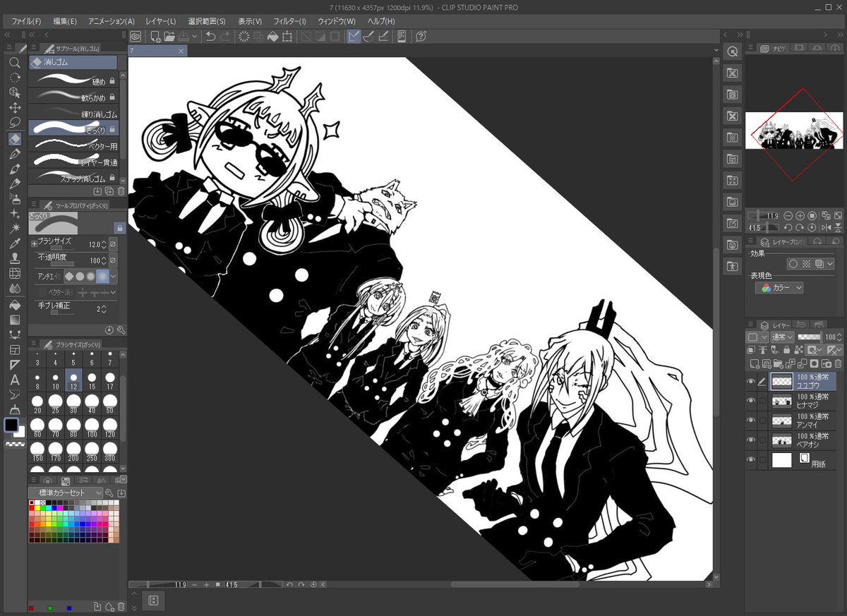Select the Eyedropper tool

pyautogui.click(x=14, y=243)
